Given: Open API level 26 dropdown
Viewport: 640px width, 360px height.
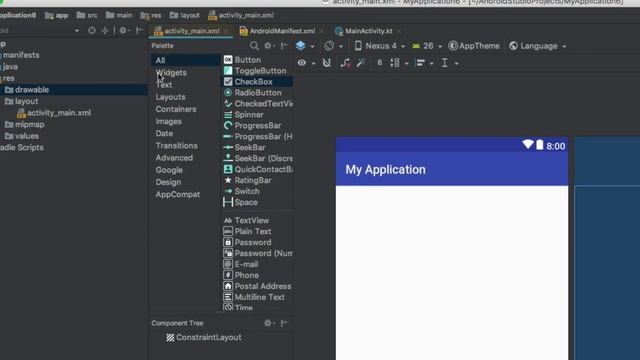Looking at the screenshot, I should click(x=427, y=46).
